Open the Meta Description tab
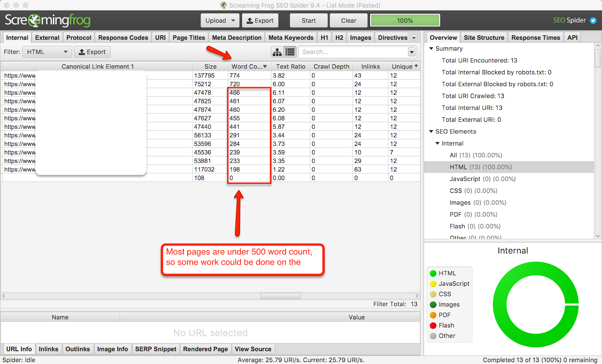This screenshot has height=364, width=602. click(237, 38)
